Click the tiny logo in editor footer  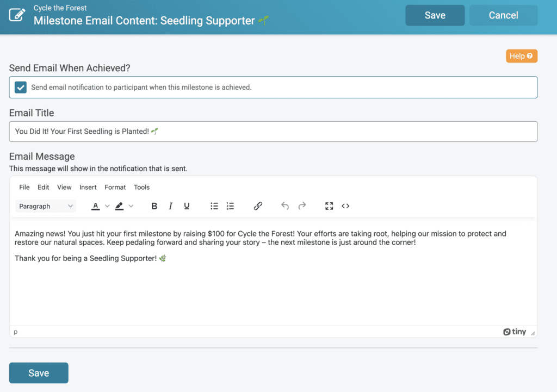(x=515, y=332)
